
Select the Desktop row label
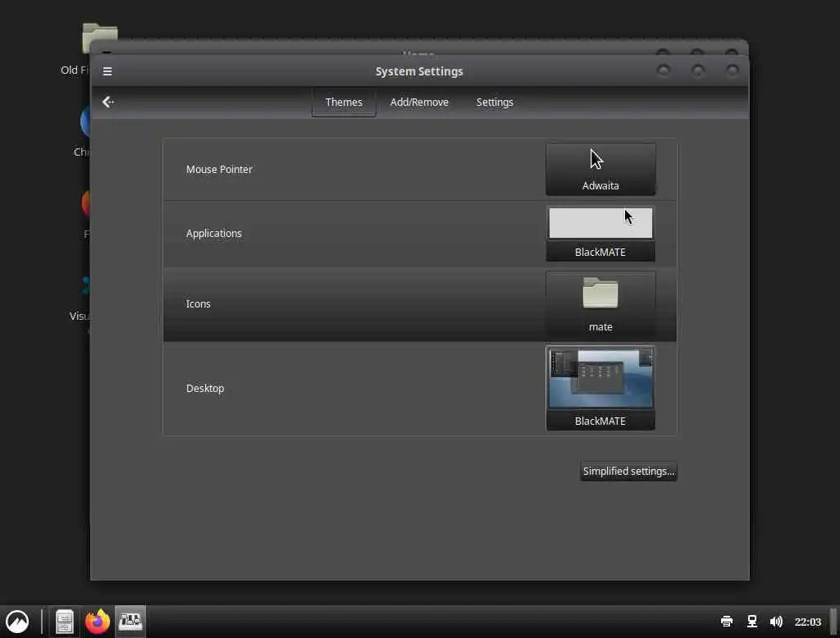click(205, 389)
